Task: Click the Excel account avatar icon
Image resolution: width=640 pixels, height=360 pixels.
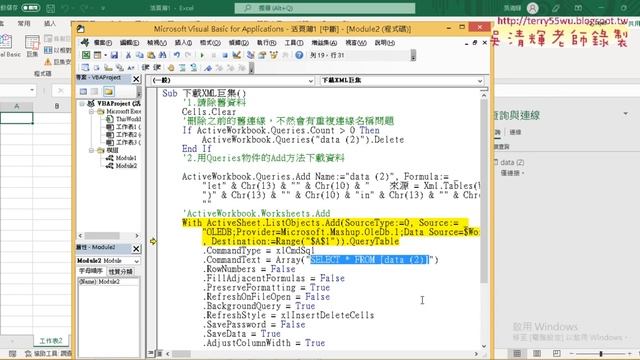Action: tap(532, 8)
